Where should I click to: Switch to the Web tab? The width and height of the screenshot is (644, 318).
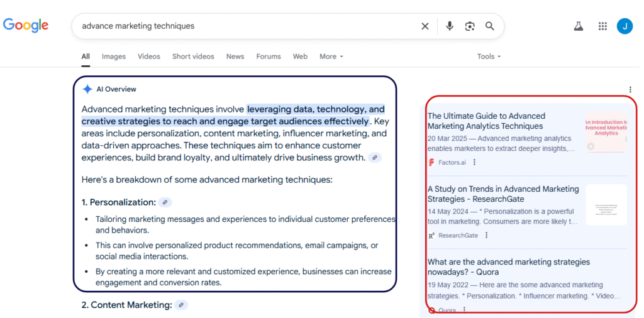tap(300, 57)
